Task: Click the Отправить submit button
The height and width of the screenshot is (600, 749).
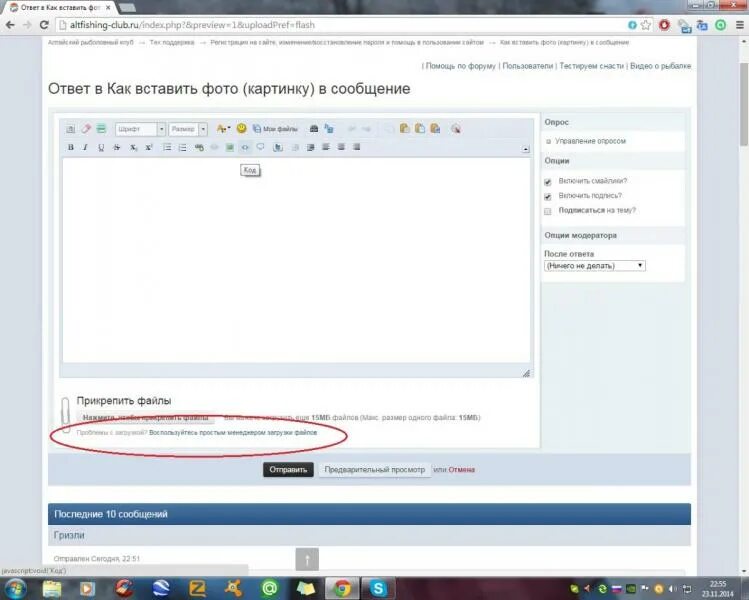Action: click(288, 470)
